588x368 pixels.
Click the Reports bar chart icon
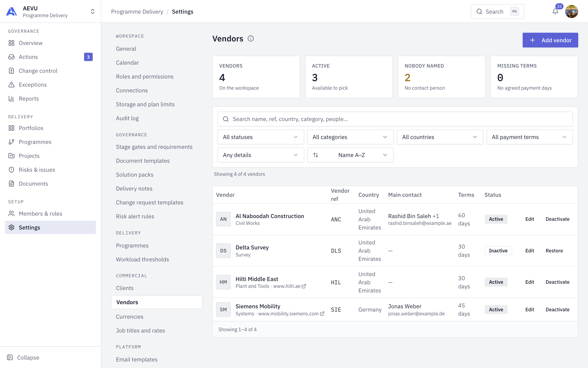[x=11, y=99]
